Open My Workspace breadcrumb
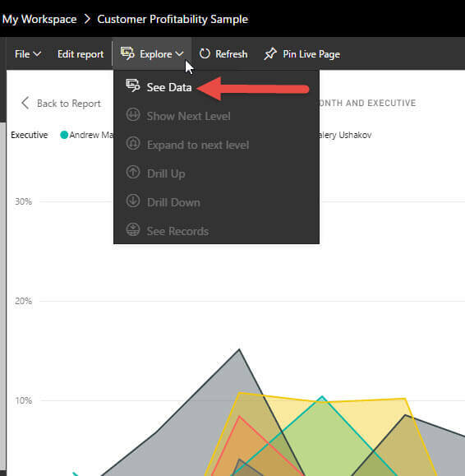 [39, 19]
